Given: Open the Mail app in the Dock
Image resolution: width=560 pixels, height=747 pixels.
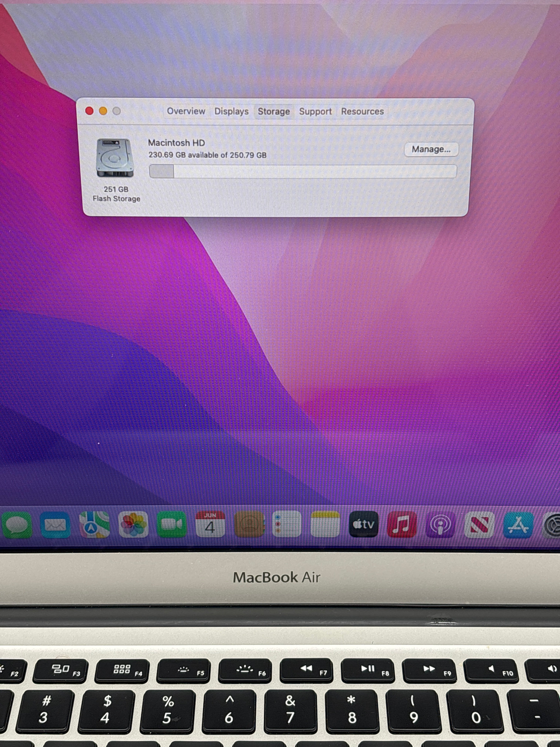Looking at the screenshot, I should 55,524.
